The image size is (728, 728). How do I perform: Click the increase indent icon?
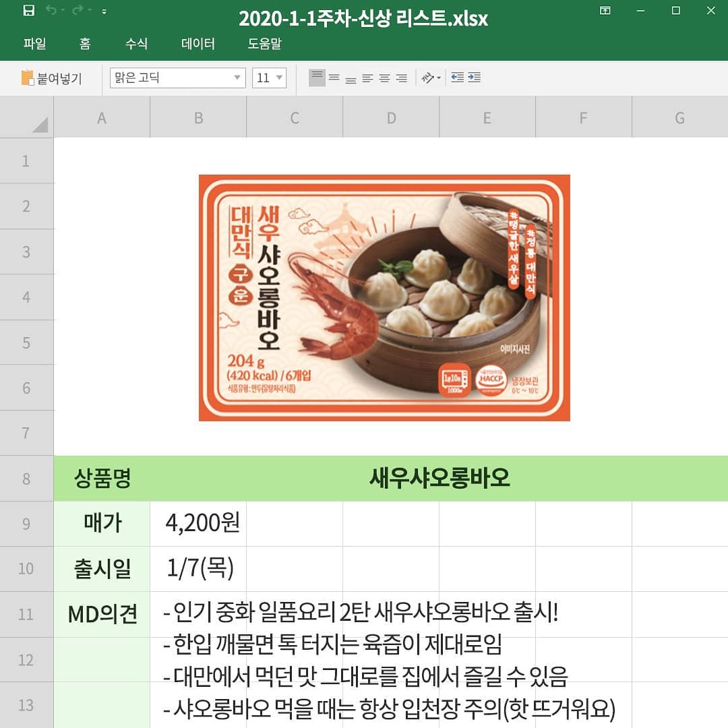coord(474,77)
